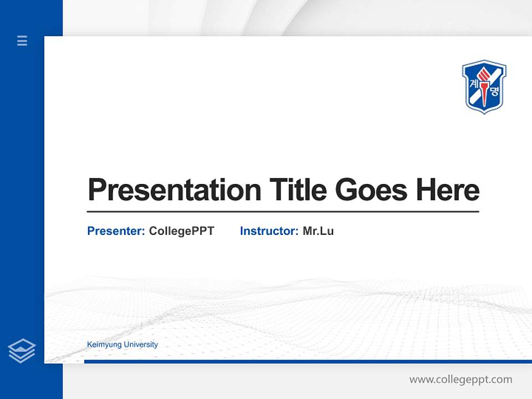Expand the slide content area
The height and width of the screenshot is (399, 532).
tap(288, 199)
